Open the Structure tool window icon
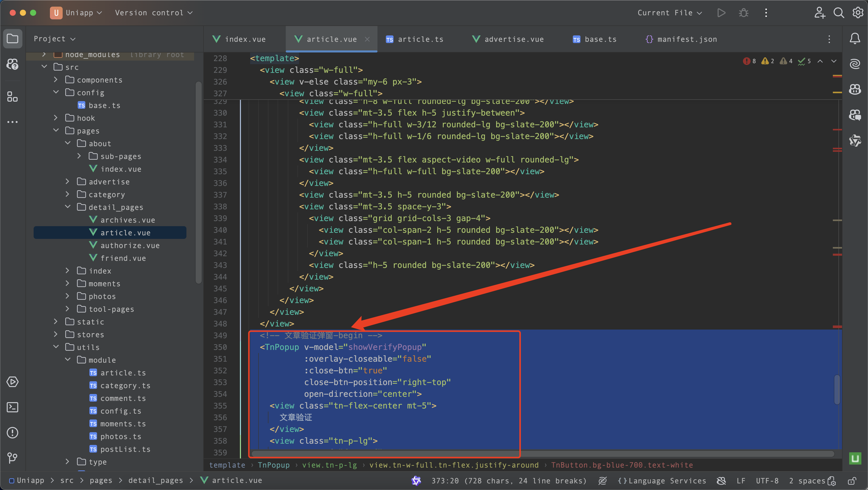 coord(12,97)
